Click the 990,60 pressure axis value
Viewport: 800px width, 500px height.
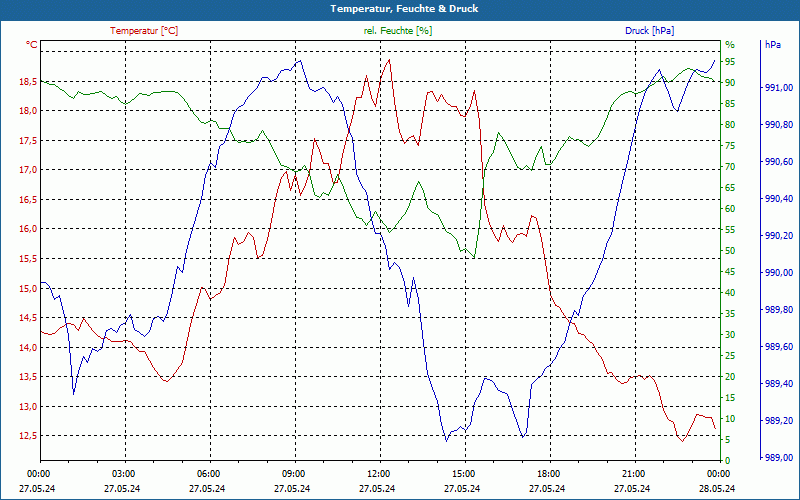click(779, 162)
